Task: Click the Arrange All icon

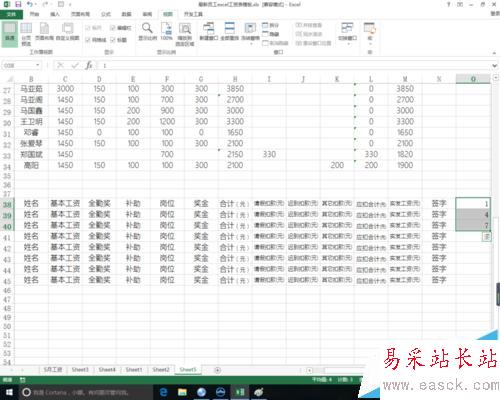Action: tap(230, 32)
